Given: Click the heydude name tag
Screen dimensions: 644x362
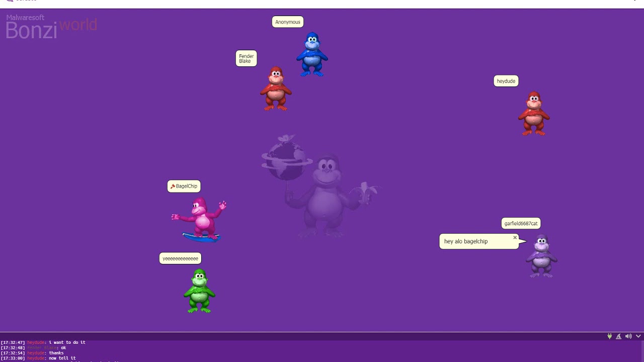Looking at the screenshot, I should click(x=506, y=81).
